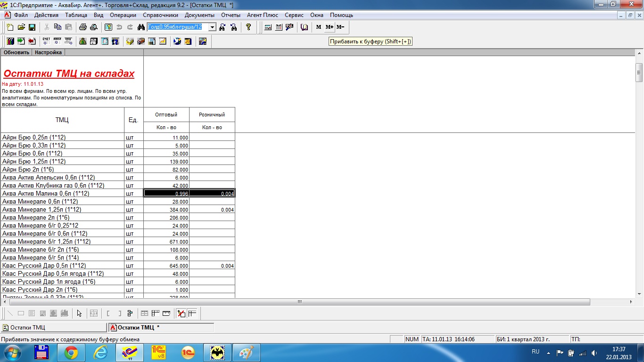Click the volume speaker icon in tray
644x362 pixels.
(x=594, y=353)
